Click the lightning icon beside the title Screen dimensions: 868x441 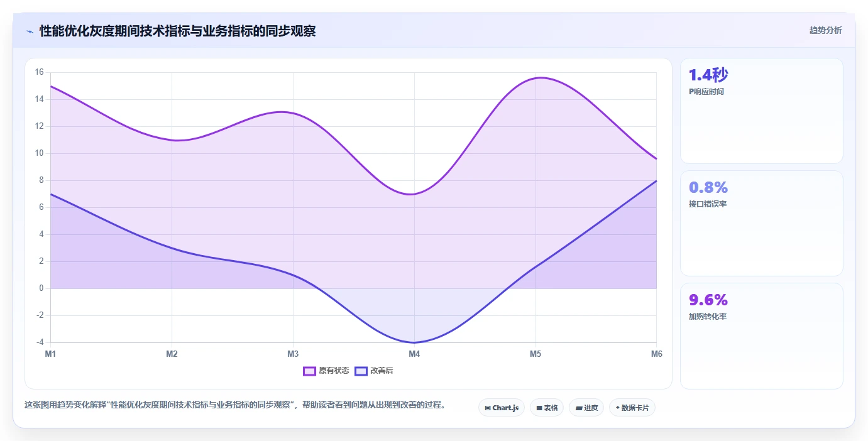30,31
